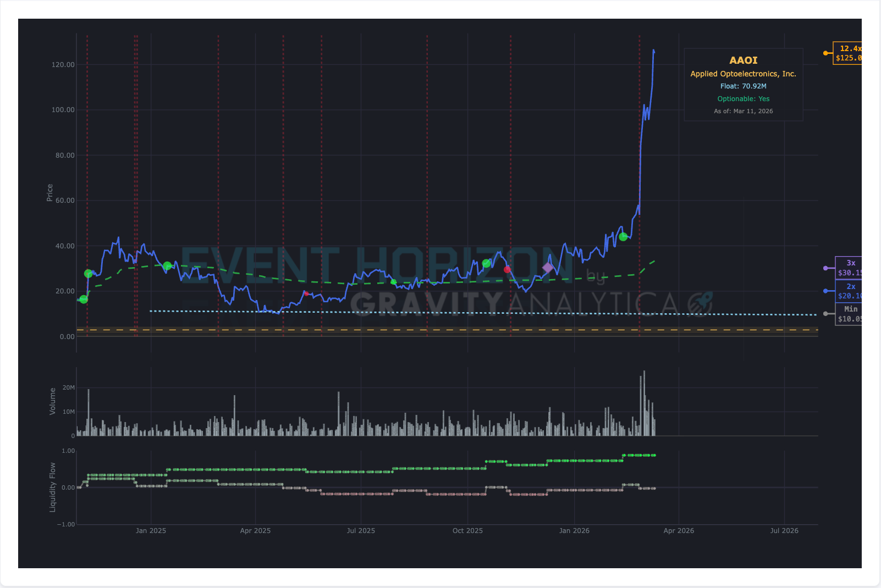
Task: Click the Oct 2025 x-axis label
Action: coord(467,531)
